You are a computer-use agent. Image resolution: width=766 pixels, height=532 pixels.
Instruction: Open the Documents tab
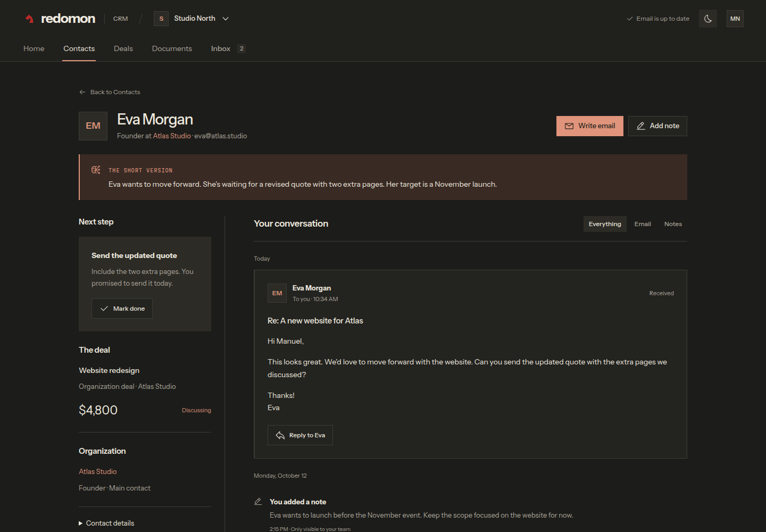[x=172, y=48]
